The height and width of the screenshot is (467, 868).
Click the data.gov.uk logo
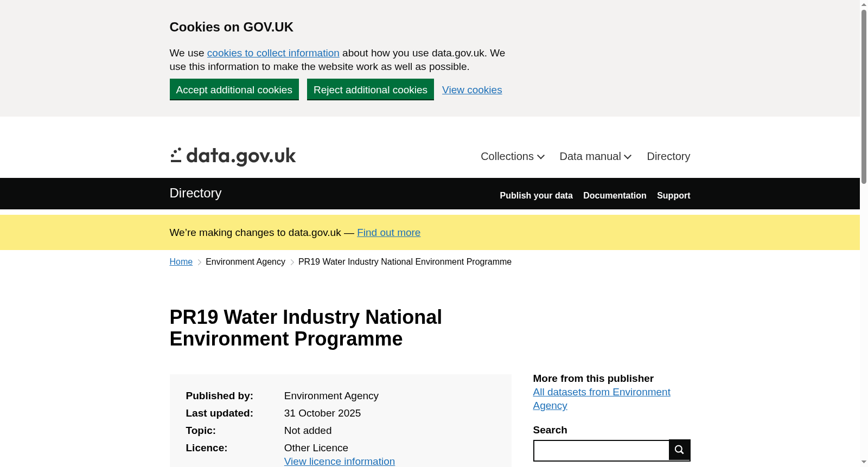pos(233,157)
